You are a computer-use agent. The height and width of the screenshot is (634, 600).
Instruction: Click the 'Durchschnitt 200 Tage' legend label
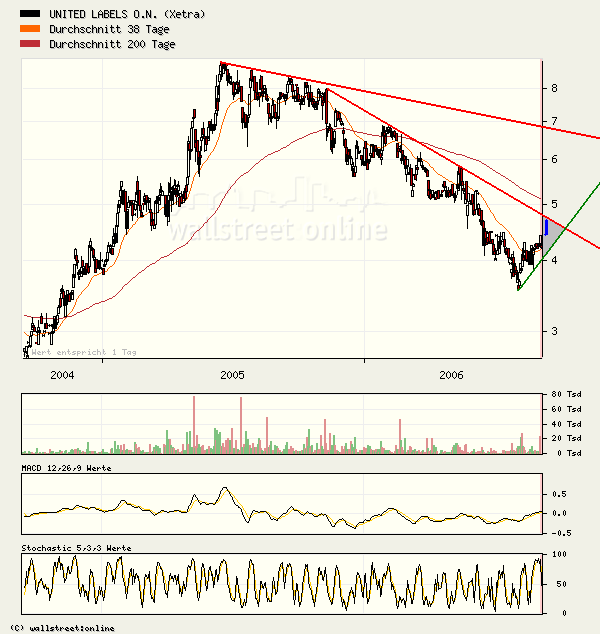(112, 44)
